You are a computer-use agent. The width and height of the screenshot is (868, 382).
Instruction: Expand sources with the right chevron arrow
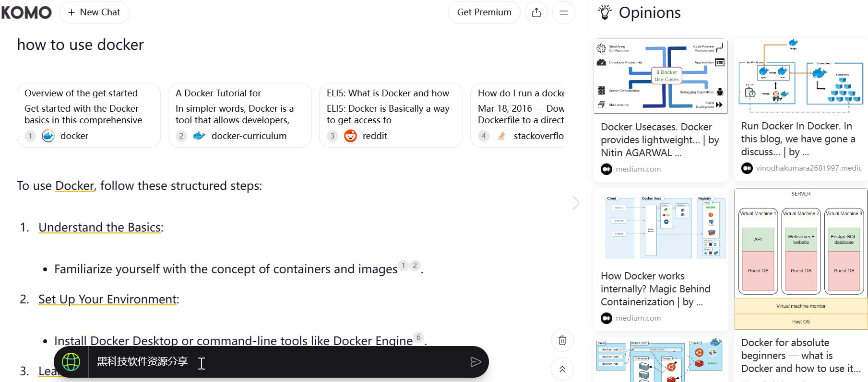click(576, 203)
